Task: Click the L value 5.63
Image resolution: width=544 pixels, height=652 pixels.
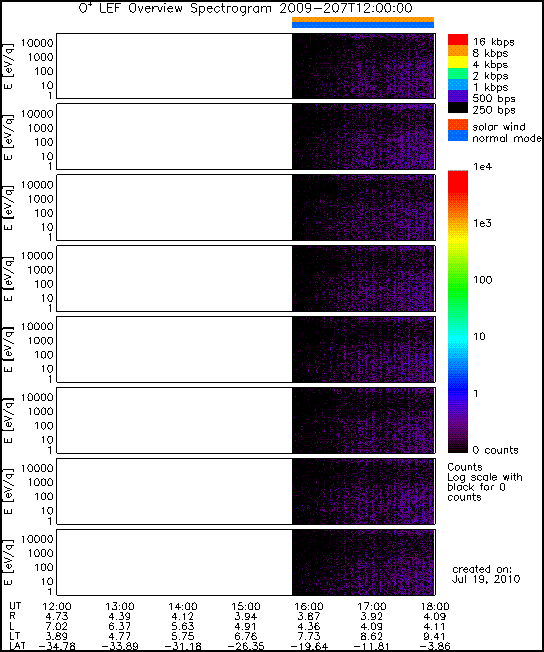Action: click(x=183, y=626)
